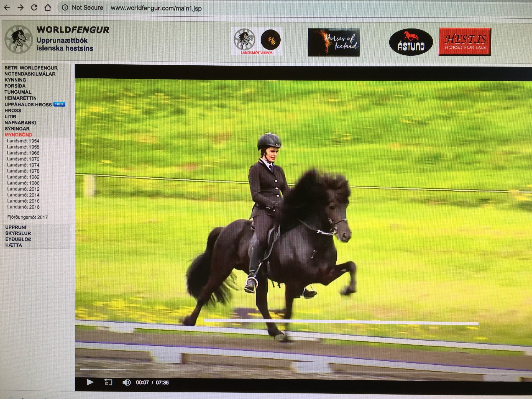Open UPPÁHALDS HROSS menu item
This screenshot has width=532, height=399.
(28, 104)
